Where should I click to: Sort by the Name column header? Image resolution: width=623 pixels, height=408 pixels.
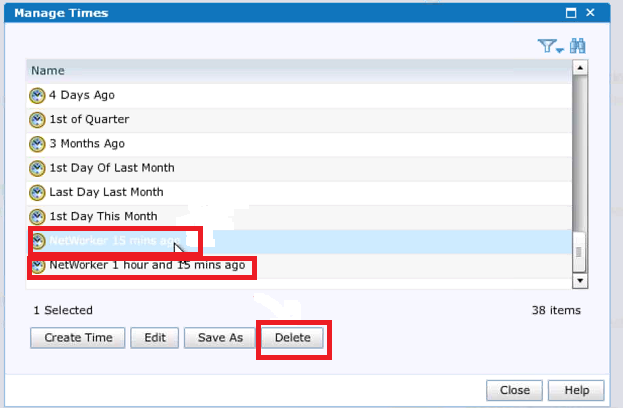299,71
